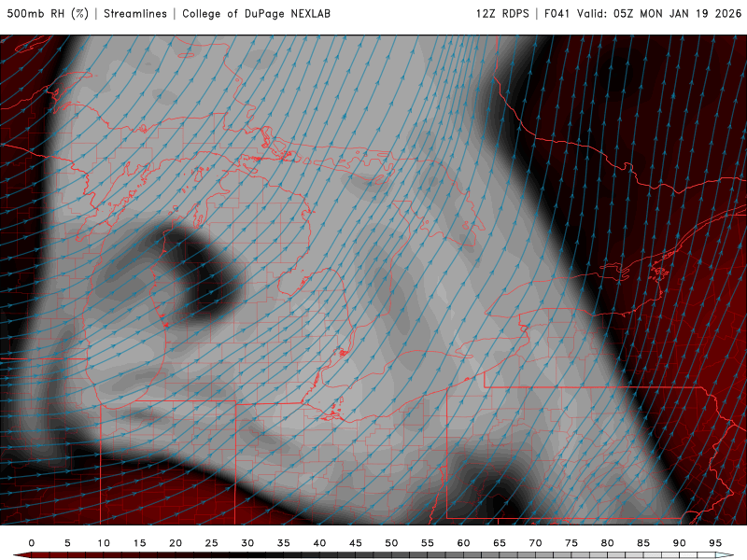Click the "500mb RH (%)" title text
Viewport: 747px width, 560px height.
click(x=48, y=14)
